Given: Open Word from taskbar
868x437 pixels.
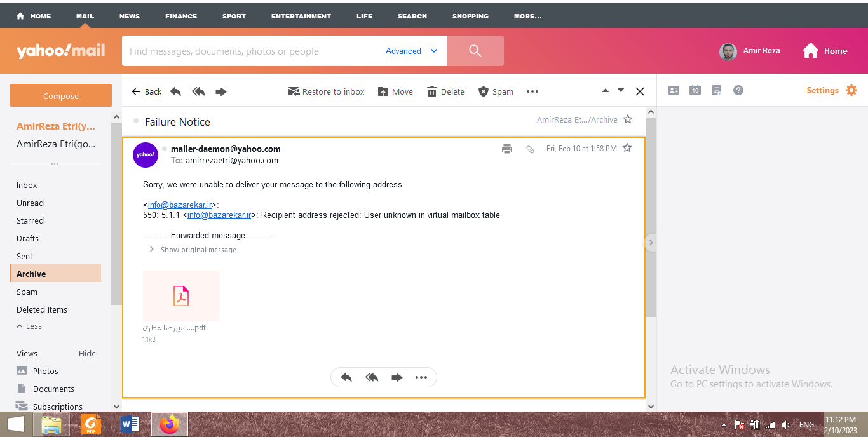Looking at the screenshot, I should (x=130, y=424).
